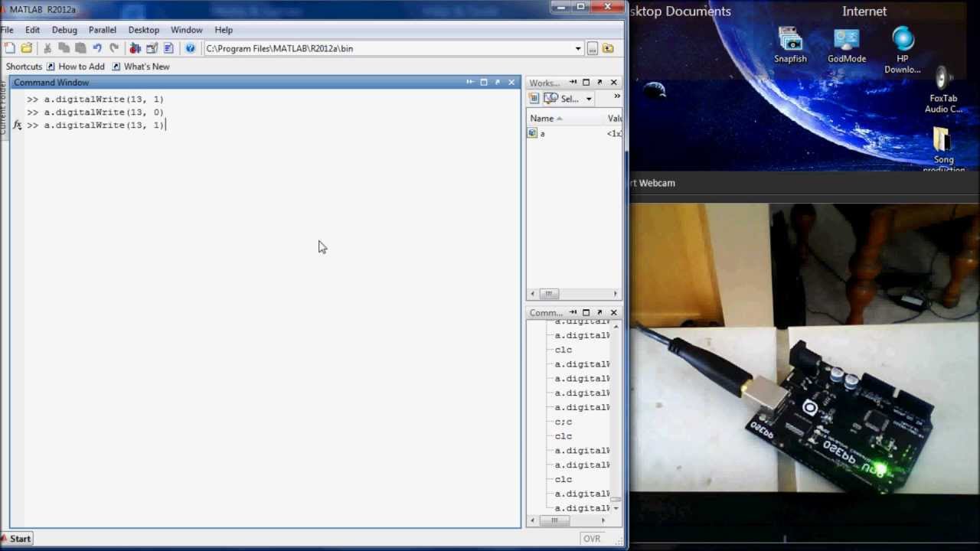Undock the Workspace panel
The image size is (980, 551).
[x=599, y=82]
